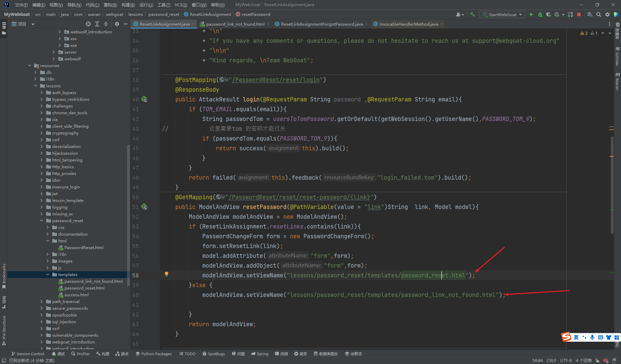The height and width of the screenshot is (364, 621).
Task: Open the 重构(R) menu
Action: [110, 5]
